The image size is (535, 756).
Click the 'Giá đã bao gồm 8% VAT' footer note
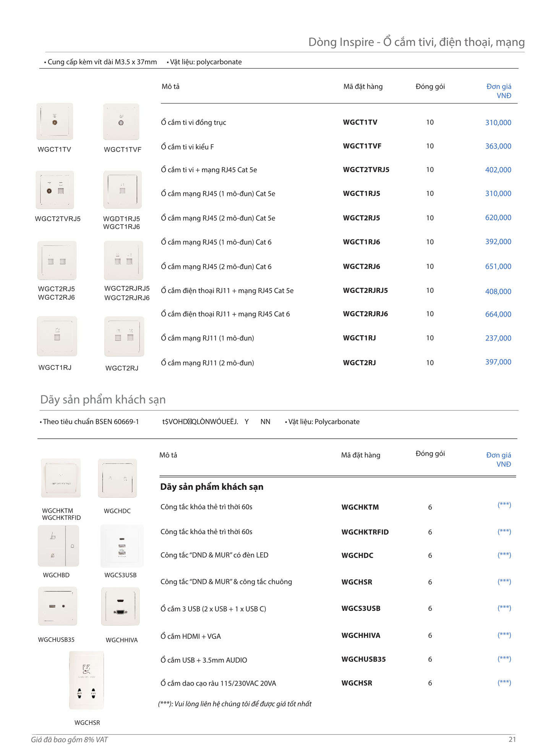[70, 740]
